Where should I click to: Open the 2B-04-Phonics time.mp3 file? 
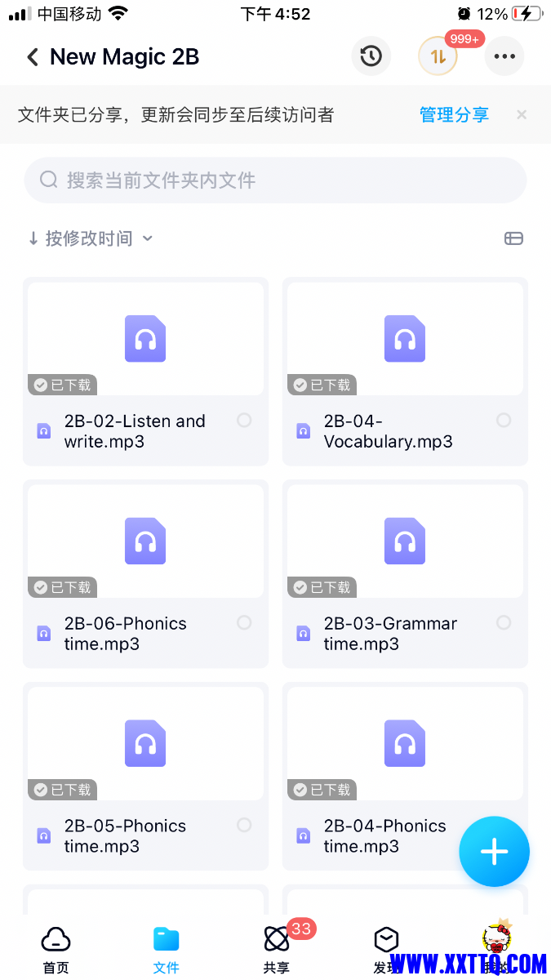click(384, 835)
